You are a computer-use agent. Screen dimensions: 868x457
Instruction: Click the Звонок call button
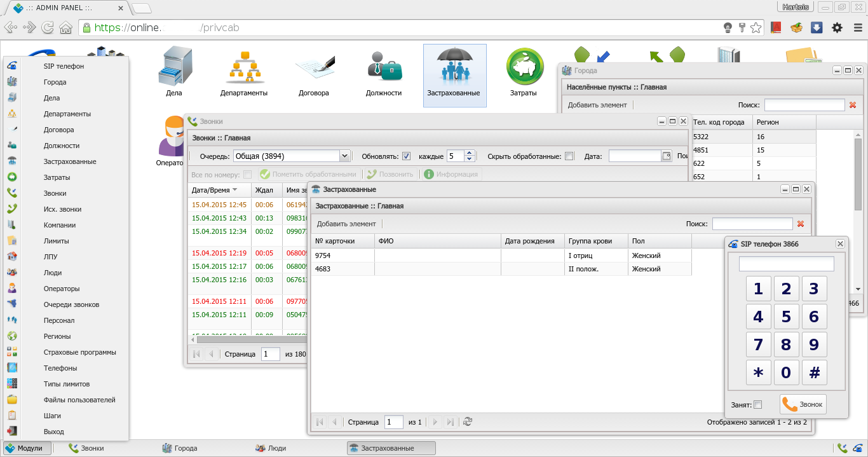(803, 404)
